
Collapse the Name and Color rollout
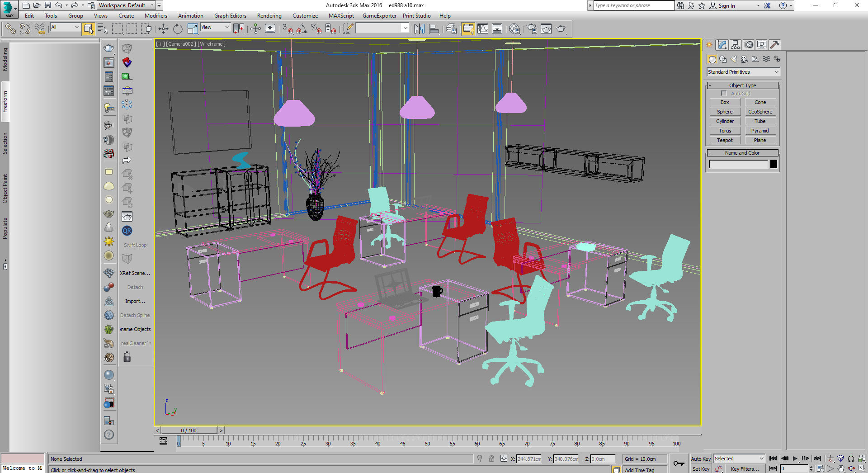point(742,153)
